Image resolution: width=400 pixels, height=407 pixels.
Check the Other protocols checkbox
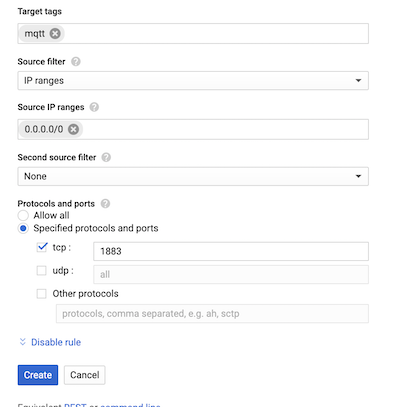pyautogui.click(x=42, y=294)
